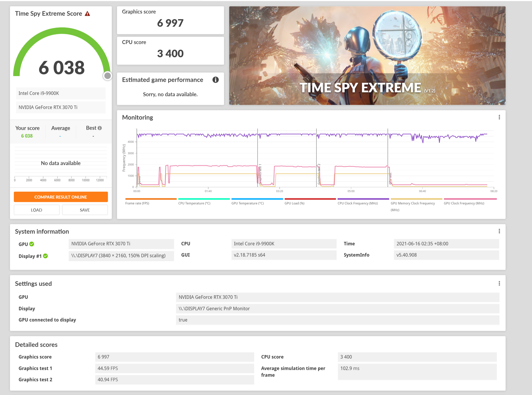Toggle the GPU Load (%) legend series
The width and height of the screenshot is (532, 395).
click(294, 203)
